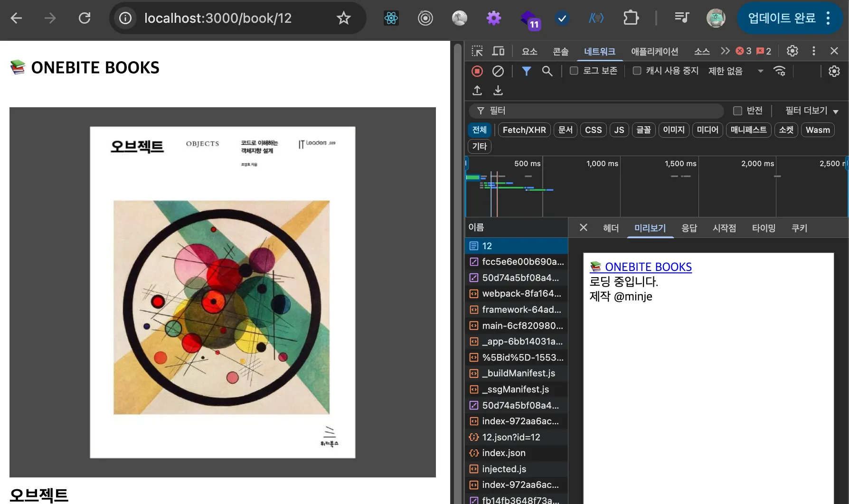
Task: Go back to the previous page
Action: pos(17,18)
